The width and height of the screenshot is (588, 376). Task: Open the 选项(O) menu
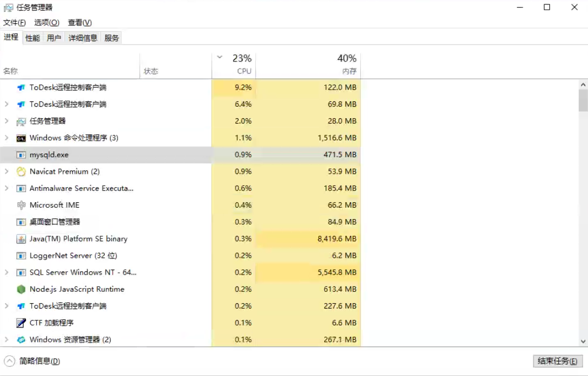coord(47,23)
